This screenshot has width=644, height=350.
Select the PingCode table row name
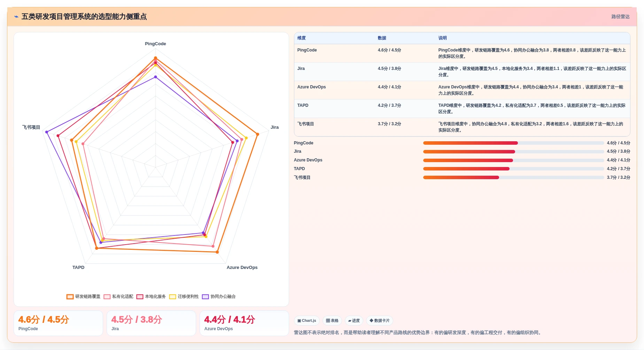pyautogui.click(x=307, y=50)
